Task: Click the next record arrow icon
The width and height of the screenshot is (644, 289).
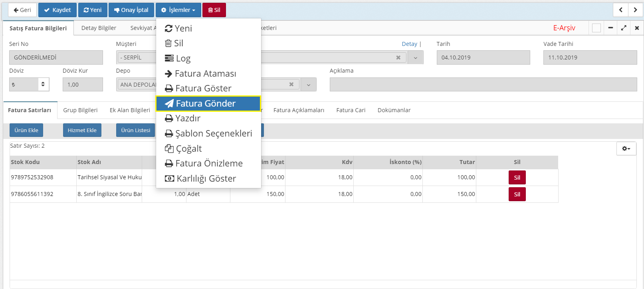Action: point(635,10)
